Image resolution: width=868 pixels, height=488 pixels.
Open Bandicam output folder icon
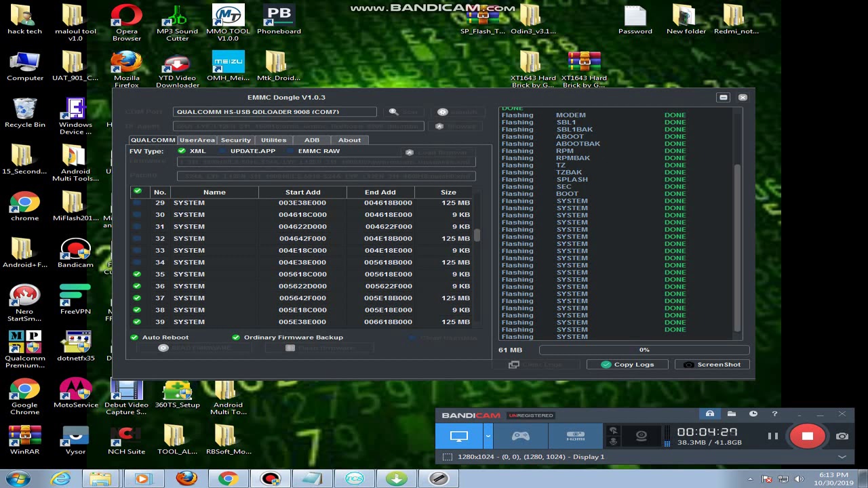pos(731,414)
